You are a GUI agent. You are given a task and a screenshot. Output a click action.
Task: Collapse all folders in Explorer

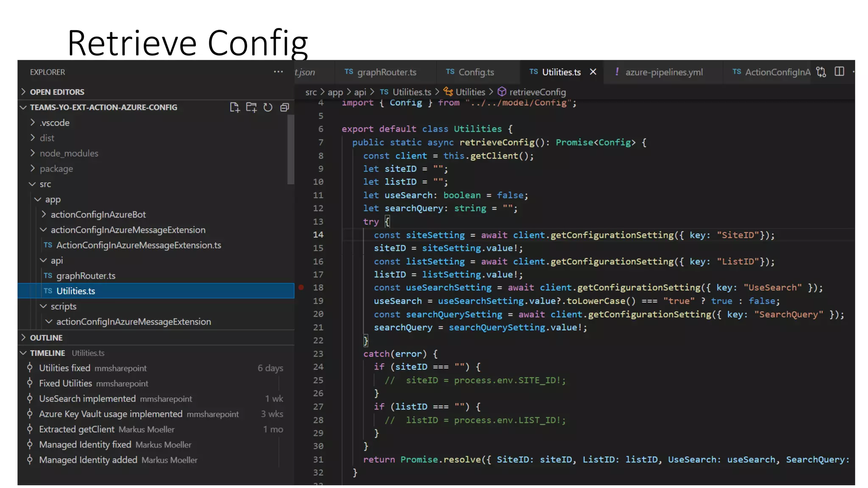click(285, 107)
